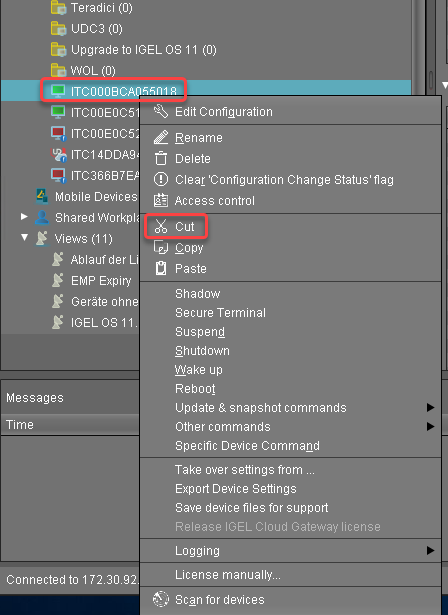448x615 pixels.
Task: Click the Access control badge icon
Action: 160,200
